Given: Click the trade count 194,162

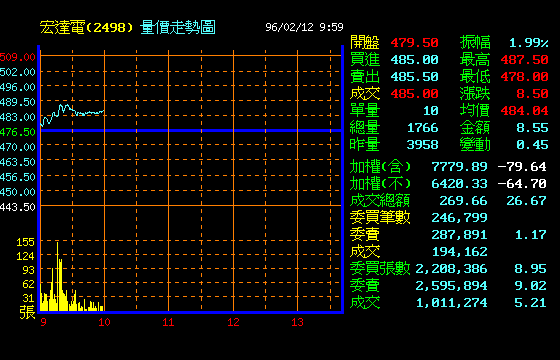Looking at the screenshot, I should tap(459, 251).
